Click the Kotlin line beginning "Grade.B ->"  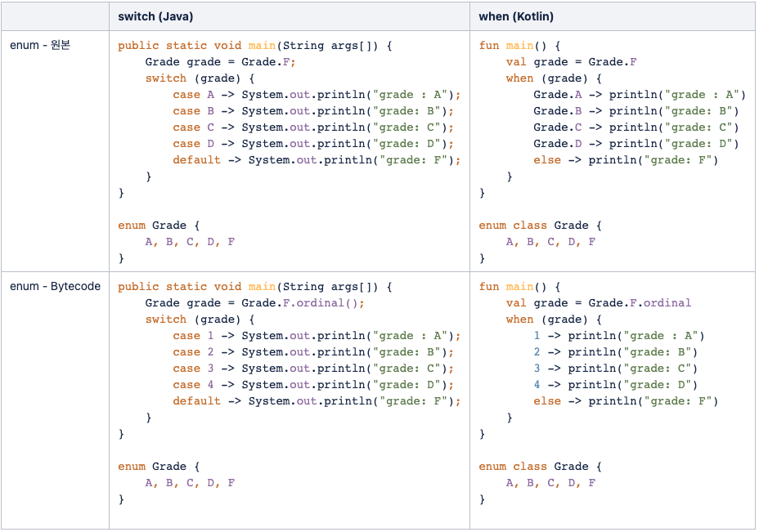pyautogui.click(x=636, y=111)
